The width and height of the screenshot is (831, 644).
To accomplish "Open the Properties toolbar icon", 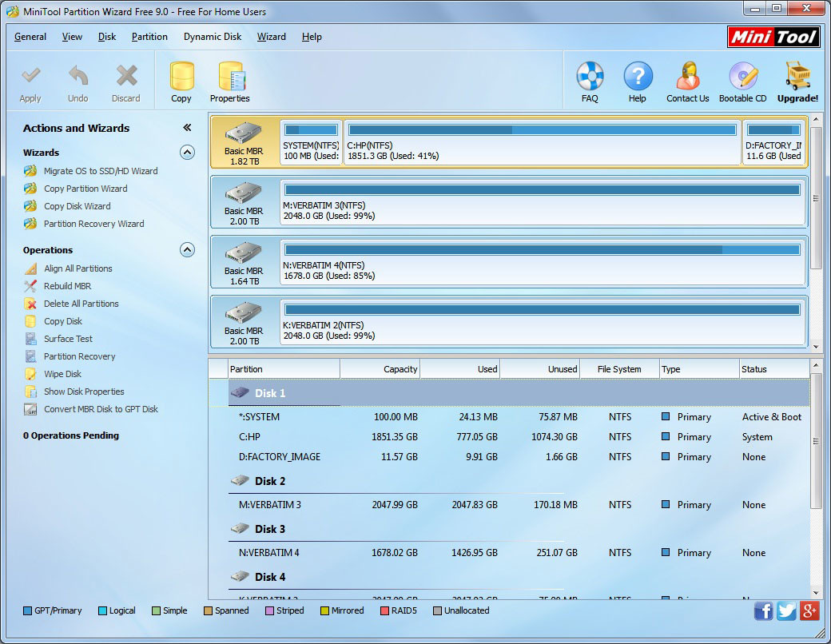I will tap(230, 81).
